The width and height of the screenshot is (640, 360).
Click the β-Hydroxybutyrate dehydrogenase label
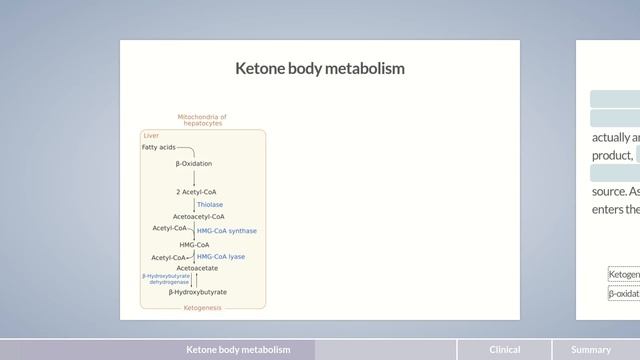166,279
